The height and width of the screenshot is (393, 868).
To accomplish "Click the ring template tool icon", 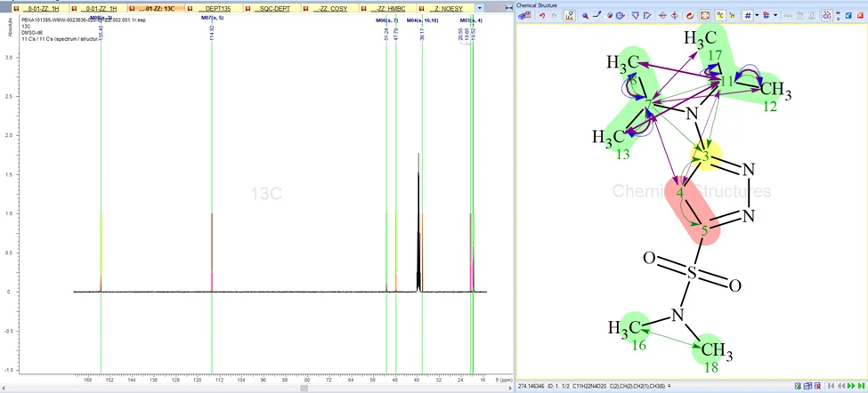I will click(x=620, y=15).
